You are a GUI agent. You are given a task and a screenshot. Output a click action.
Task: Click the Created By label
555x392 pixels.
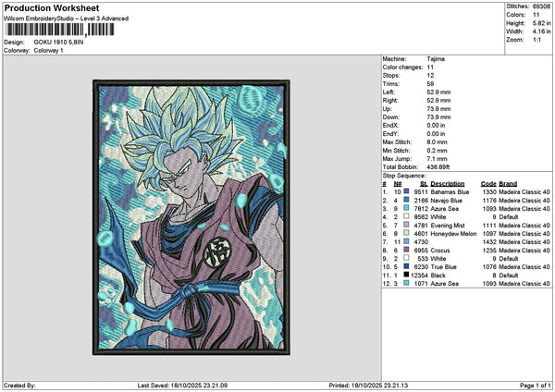pyautogui.click(x=19, y=386)
